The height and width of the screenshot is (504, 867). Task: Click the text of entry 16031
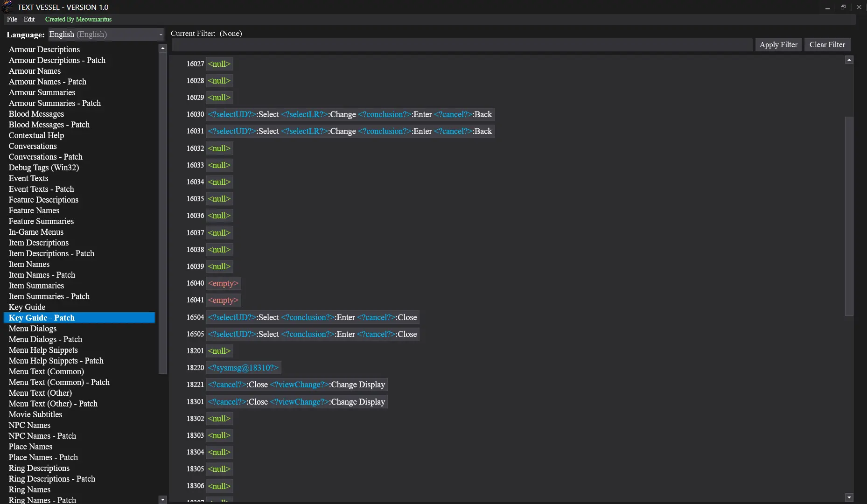[350, 131]
